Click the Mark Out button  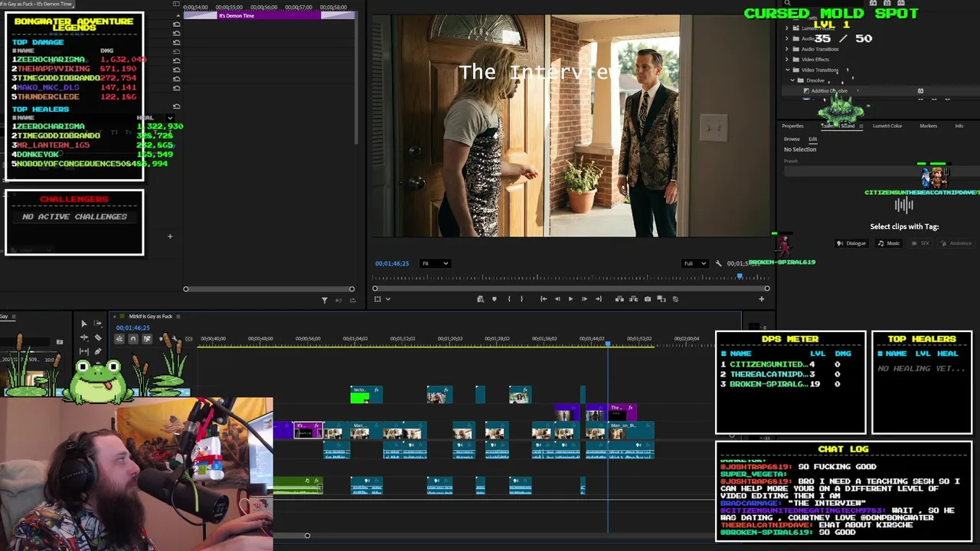pyautogui.click(x=521, y=299)
